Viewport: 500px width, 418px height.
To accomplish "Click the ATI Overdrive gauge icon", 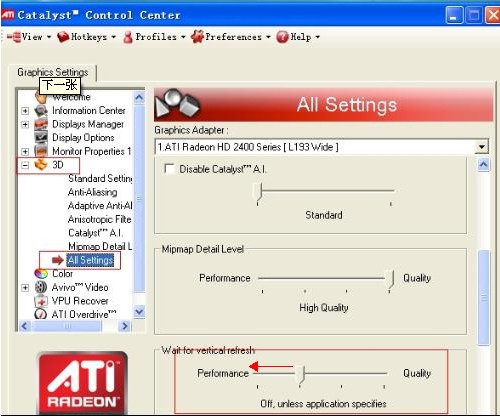I will tap(41, 314).
